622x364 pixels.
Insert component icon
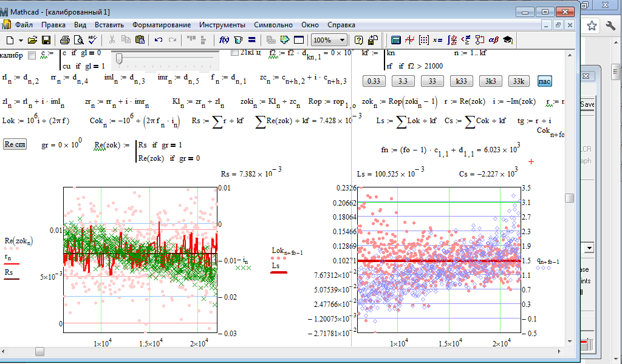(284, 40)
